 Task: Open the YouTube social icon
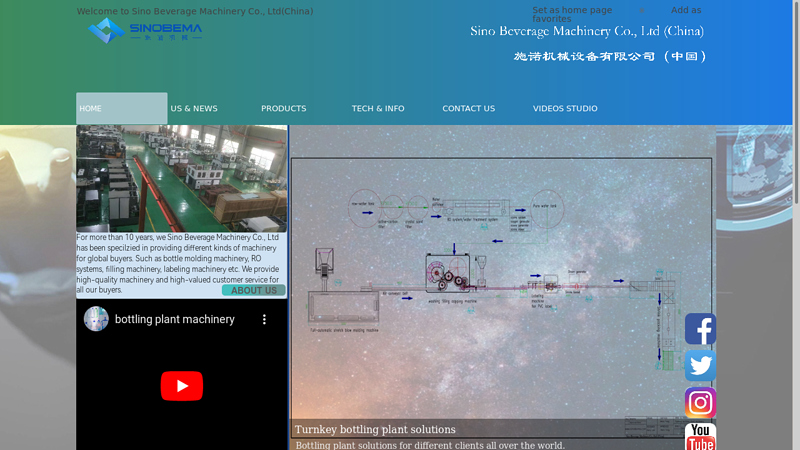pos(700,437)
